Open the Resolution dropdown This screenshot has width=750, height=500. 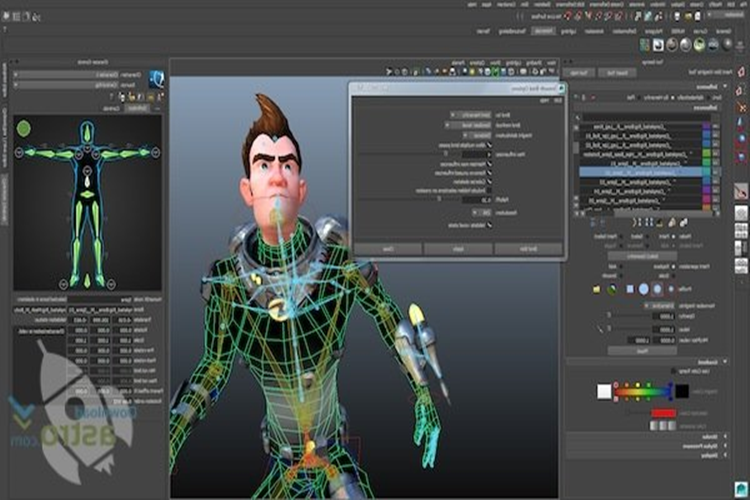[482, 212]
